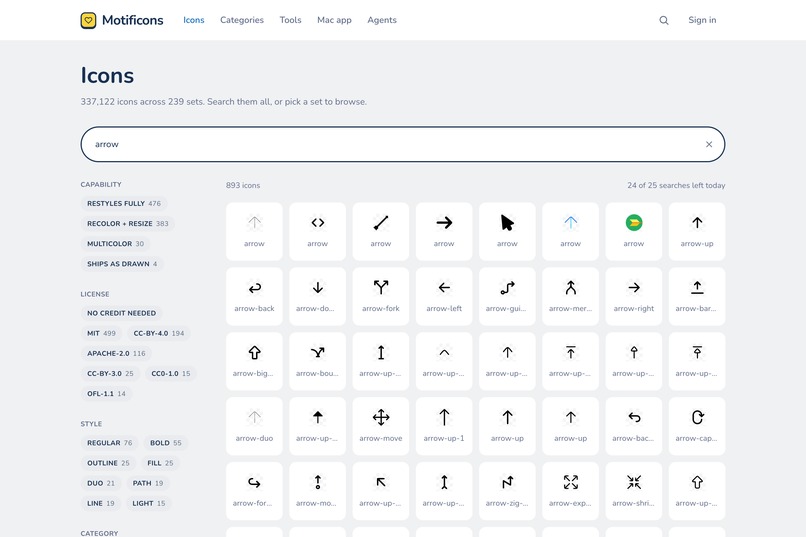
Task: Go to the Mac app page
Action: pyautogui.click(x=334, y=20)
